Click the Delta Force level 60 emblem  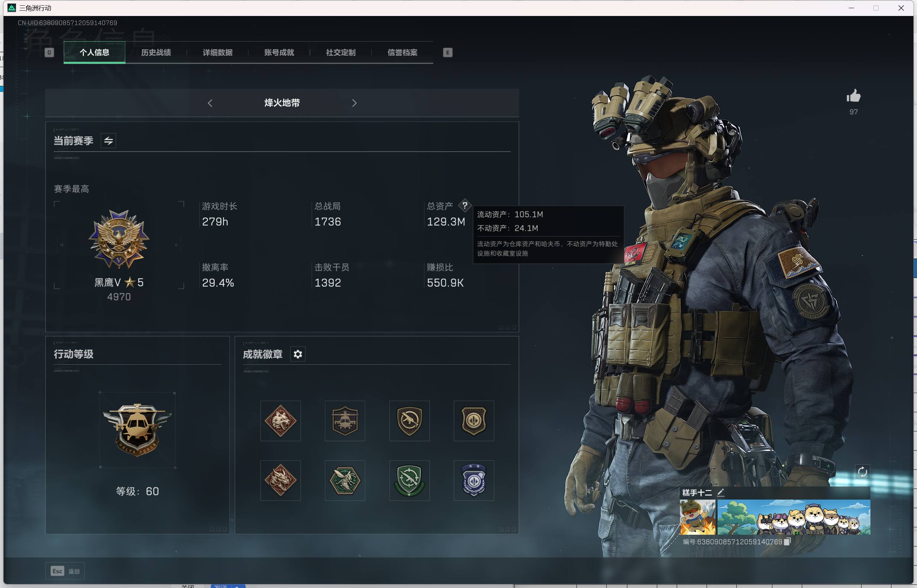137,430
